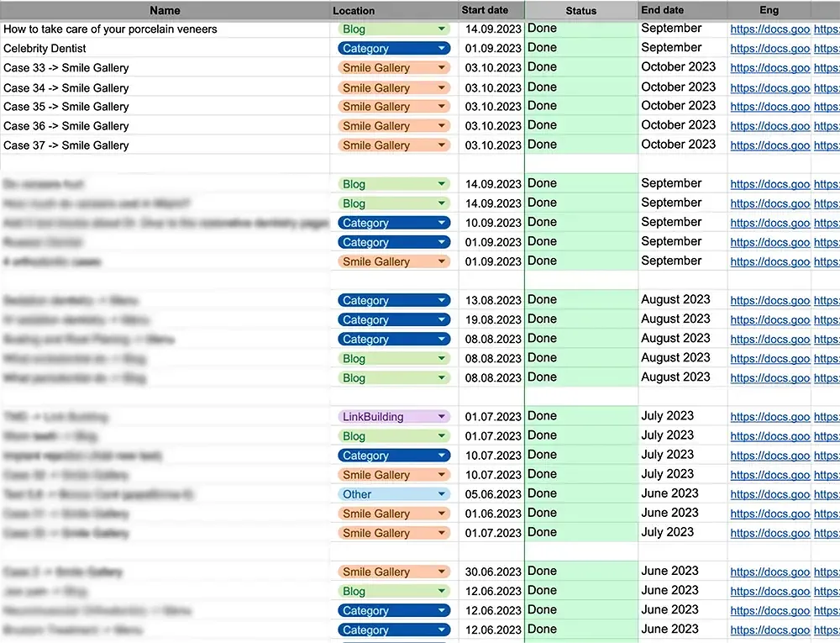Viewport: 840px width, 643px height.
Task: Open Eng docs link for porcelain veneers row
Action: coord(769,29)
